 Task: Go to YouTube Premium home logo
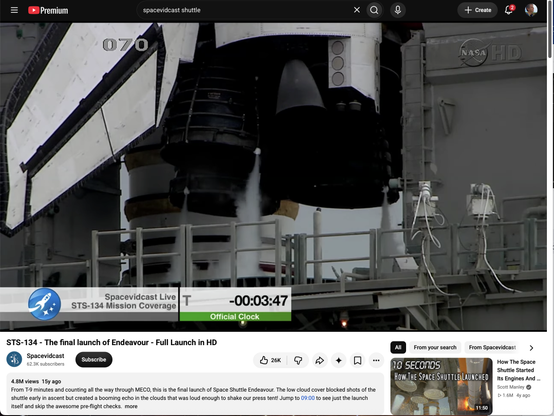[48, 10]
